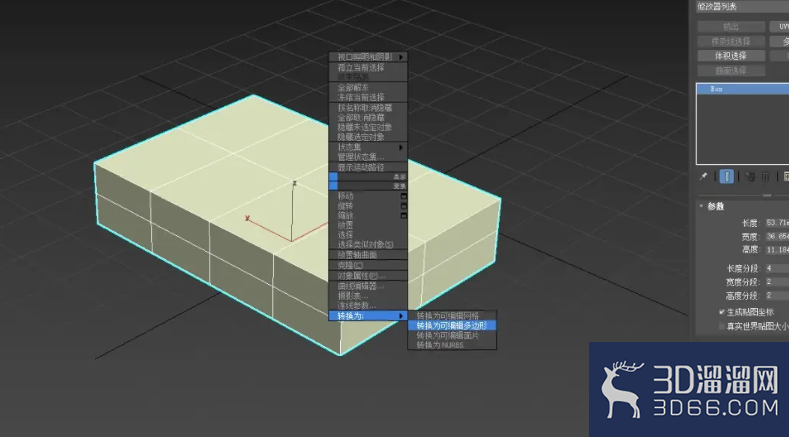Image resolution: width=789 pixels, height=437 pixels.
Task: Open 对象属性(P)... from context menu
Action: 368,276
